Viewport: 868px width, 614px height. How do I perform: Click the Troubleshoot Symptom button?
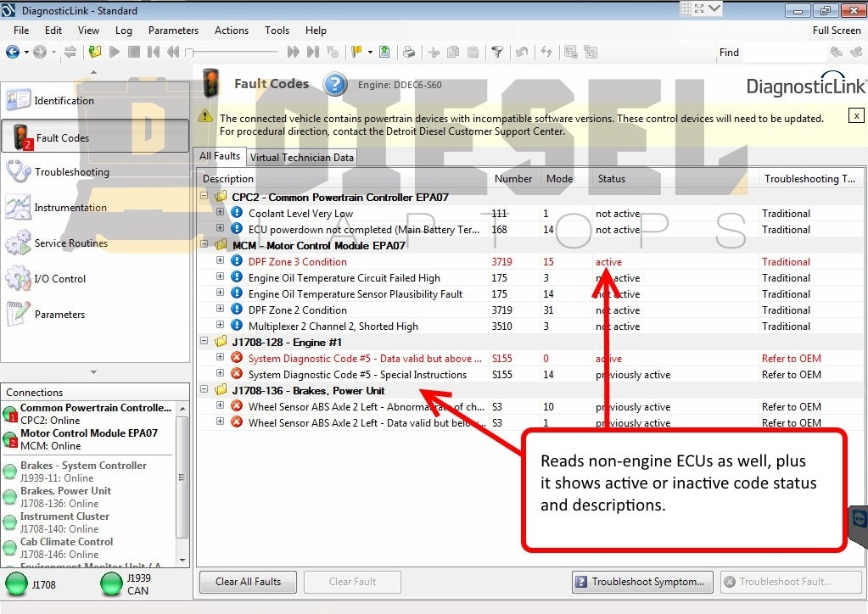coord(642,582)
